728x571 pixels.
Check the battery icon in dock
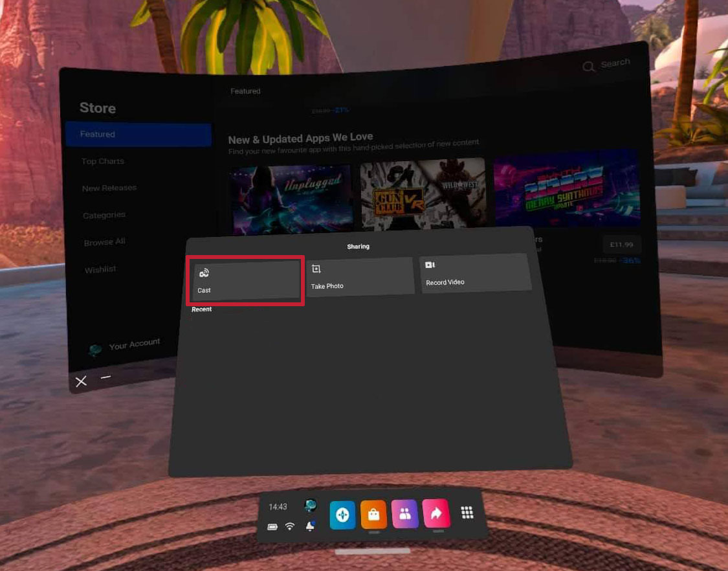[x=272, y=527]
